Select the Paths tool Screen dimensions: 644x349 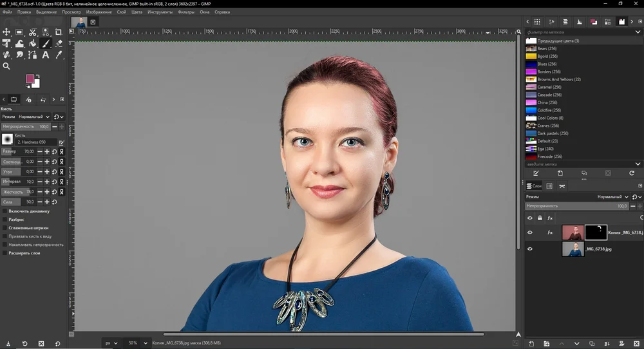pos(32,55)
